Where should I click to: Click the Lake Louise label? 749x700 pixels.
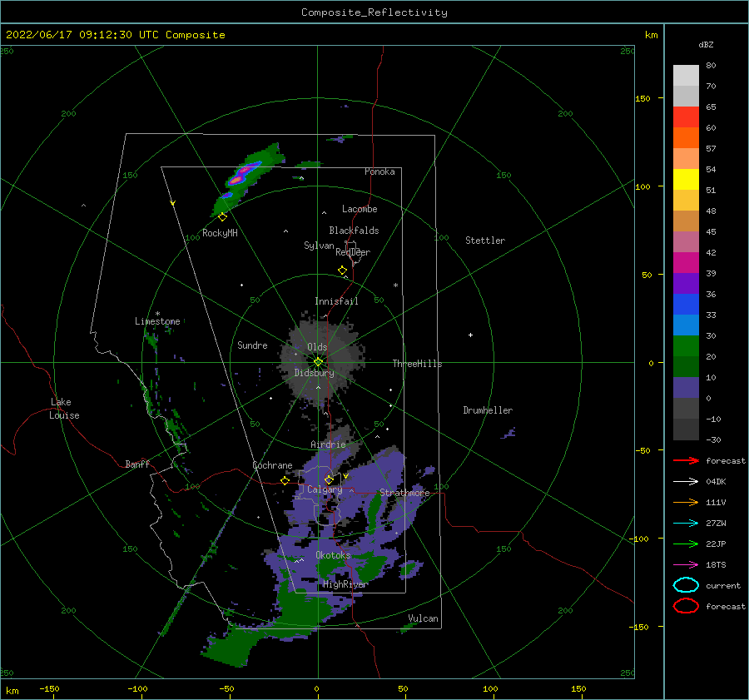[x=64, y=409]
